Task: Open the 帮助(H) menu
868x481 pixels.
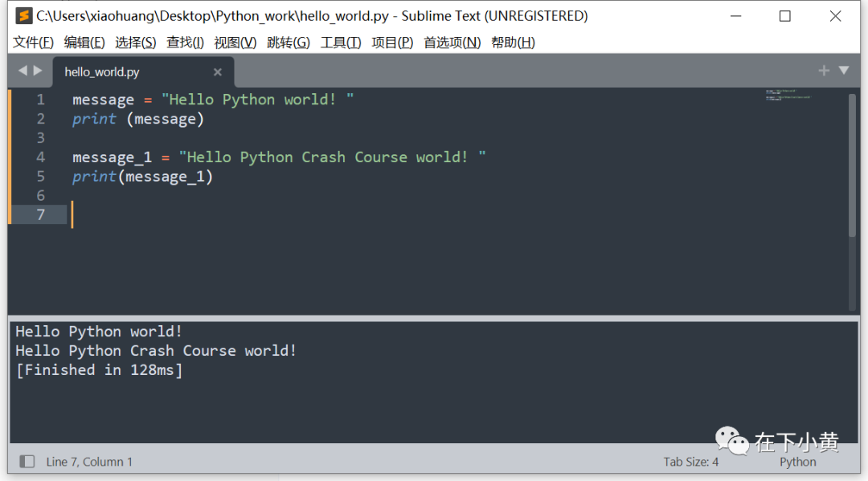Action: (x=513, y=43)
